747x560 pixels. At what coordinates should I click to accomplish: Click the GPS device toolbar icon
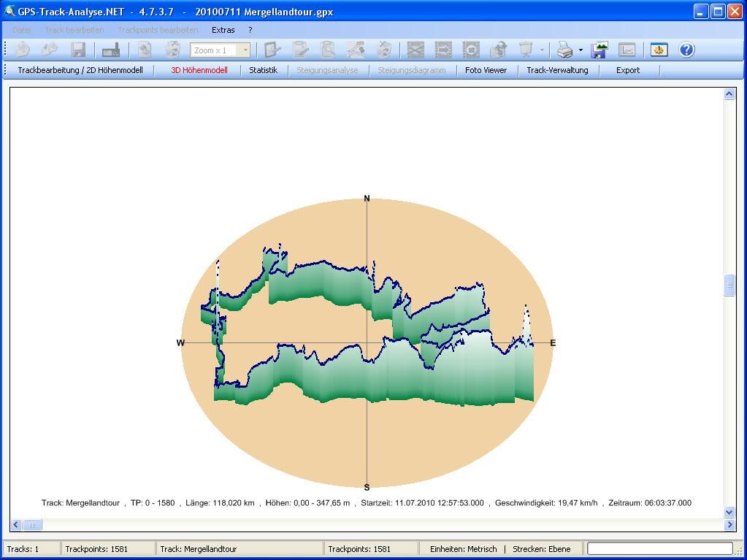pyautogui.click(x=111, y=50)
